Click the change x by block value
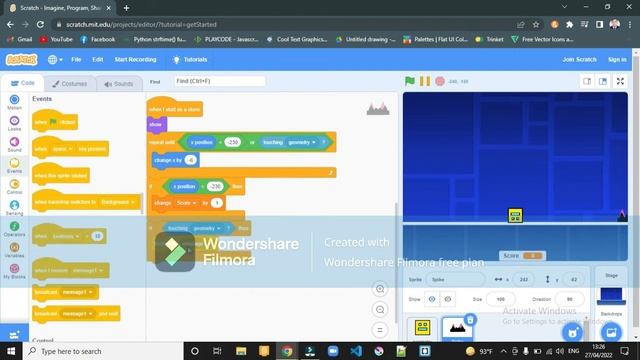Screen dimensions: 640x360 pyautogui.click(x=191, y=160)
